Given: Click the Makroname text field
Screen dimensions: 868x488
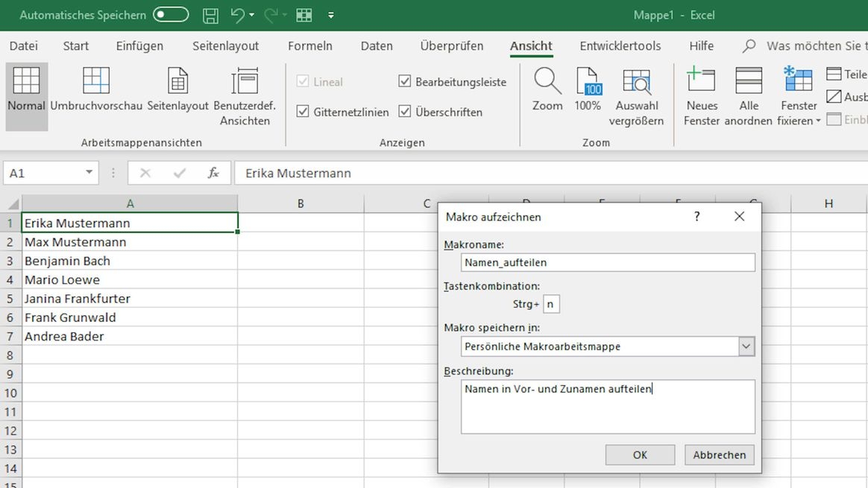Looking at the screenshot, I should 608,262.
